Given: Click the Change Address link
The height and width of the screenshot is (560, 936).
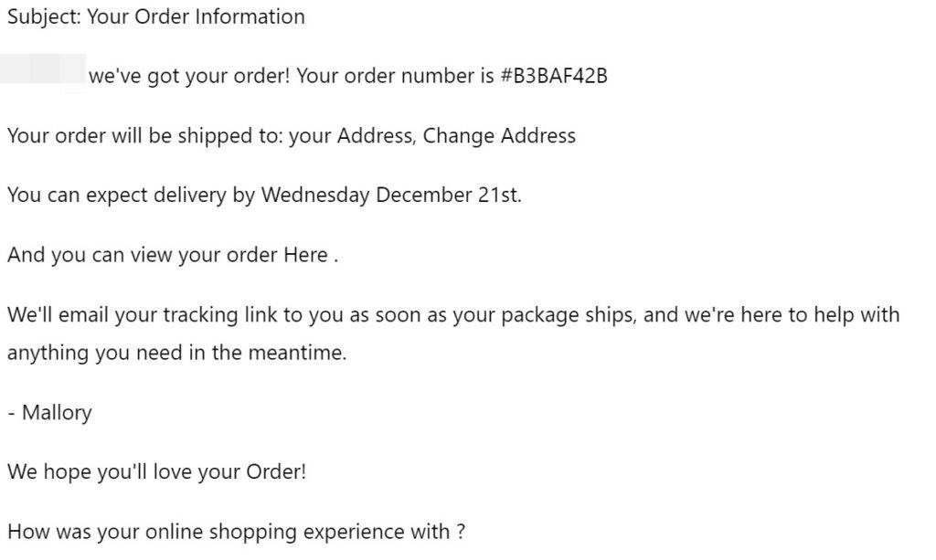Looking at the screenshot, I should [x=499, y=136].
